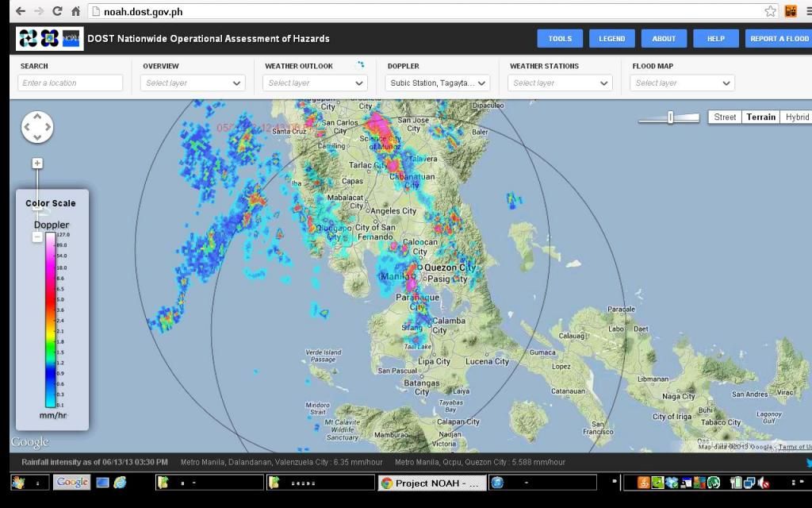Viewport: 812px width, 508px height.
Task: Click the page icon beside noah.dost.gov.ph
Action: (x=96, y=11)
